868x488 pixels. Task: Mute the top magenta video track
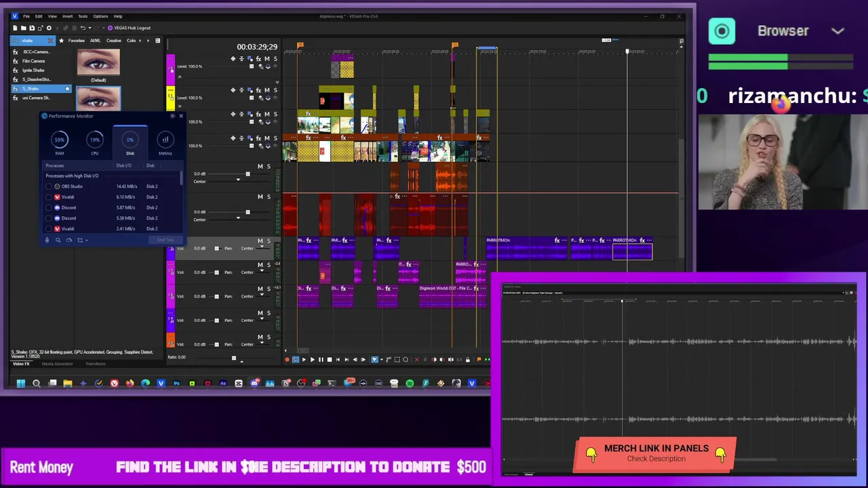point(267,59)
